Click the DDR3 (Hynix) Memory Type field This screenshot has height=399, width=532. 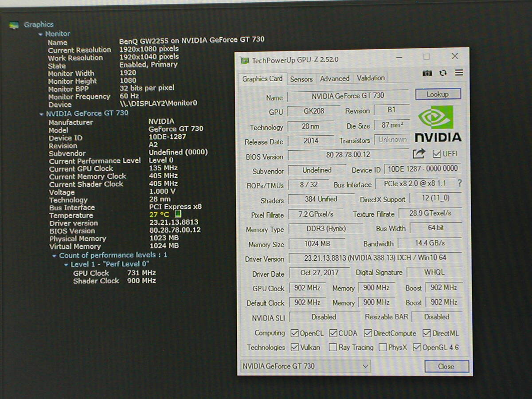326,229
